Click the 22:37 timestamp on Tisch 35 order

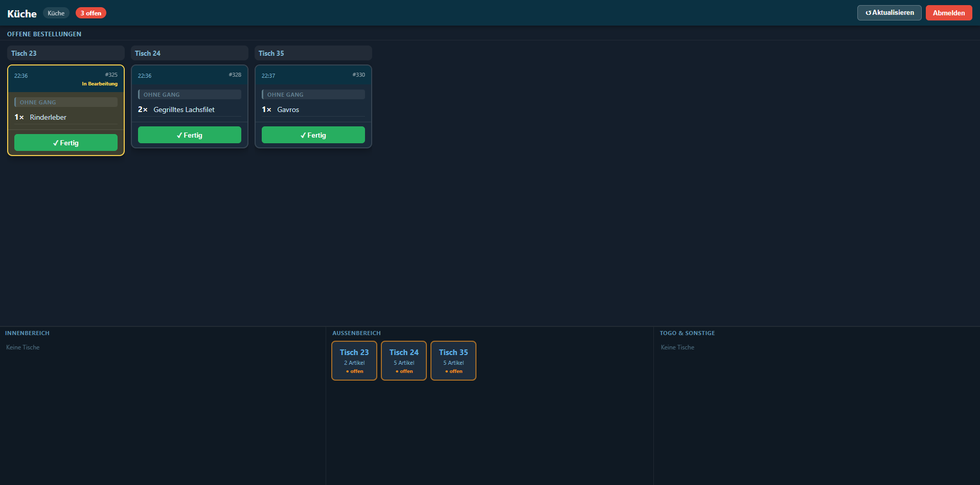coord(268,76)
